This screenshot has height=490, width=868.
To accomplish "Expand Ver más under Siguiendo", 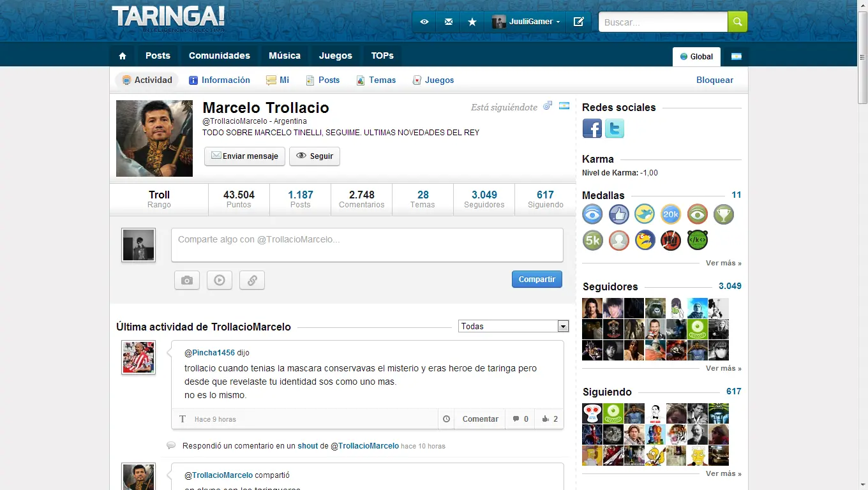I will pyautogui.click(x=724, y=473).
